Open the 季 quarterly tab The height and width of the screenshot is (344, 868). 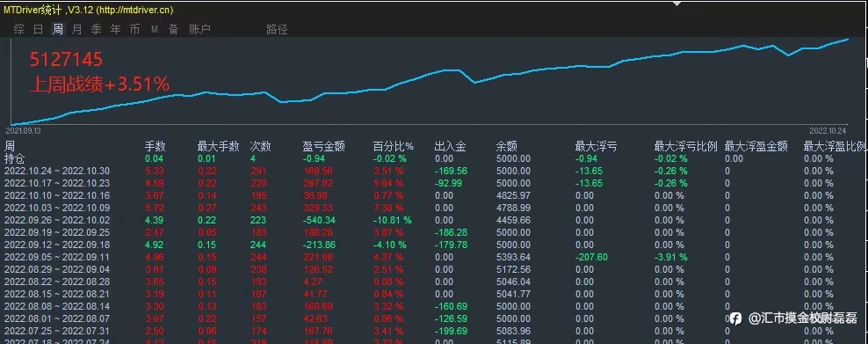[97, 29]
